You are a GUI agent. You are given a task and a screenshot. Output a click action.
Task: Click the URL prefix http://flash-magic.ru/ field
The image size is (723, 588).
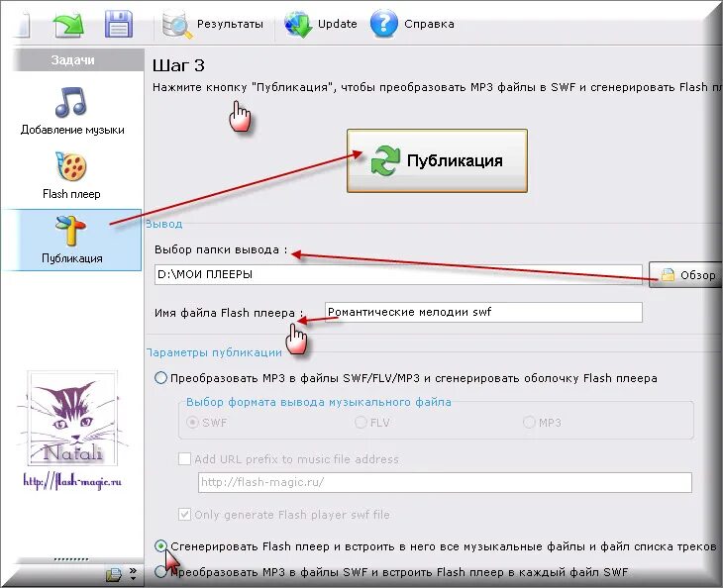445,482
